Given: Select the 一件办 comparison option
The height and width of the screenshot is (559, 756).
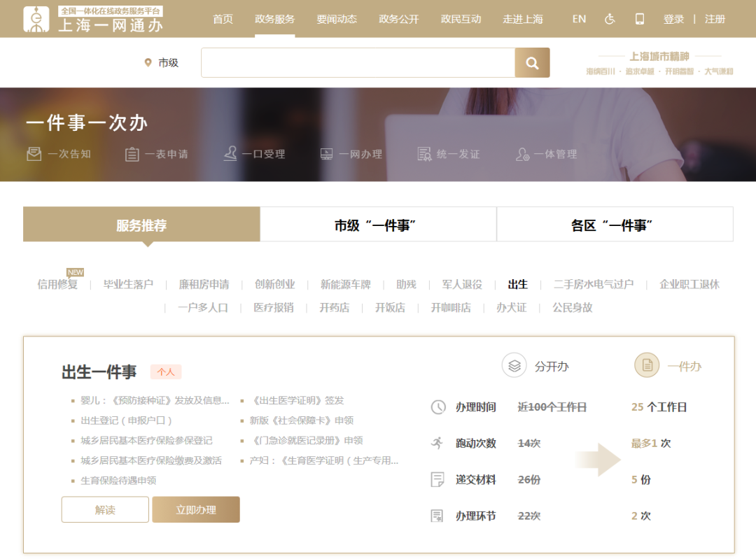Looking at the screenshot, I should (x=647, y=366).
